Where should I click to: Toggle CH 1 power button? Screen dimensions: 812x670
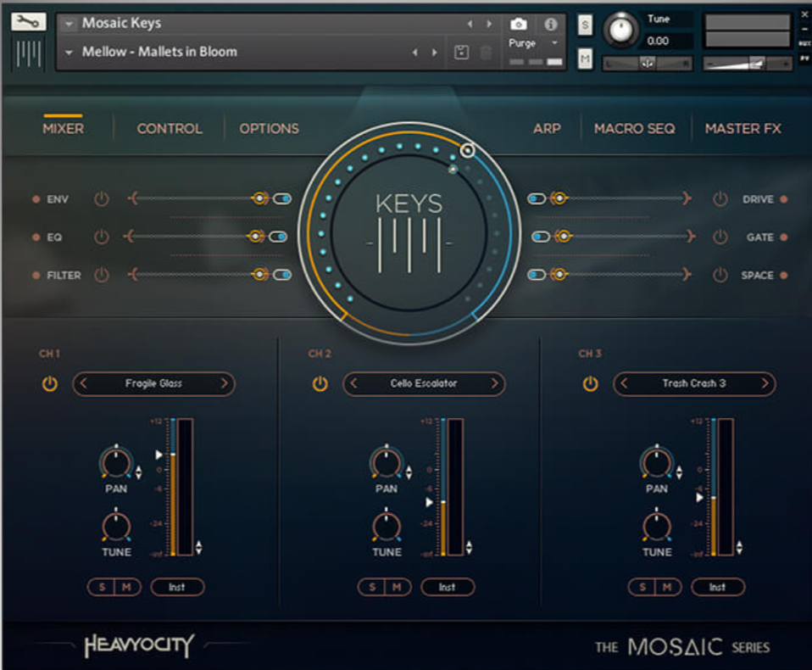click(50, 384)
